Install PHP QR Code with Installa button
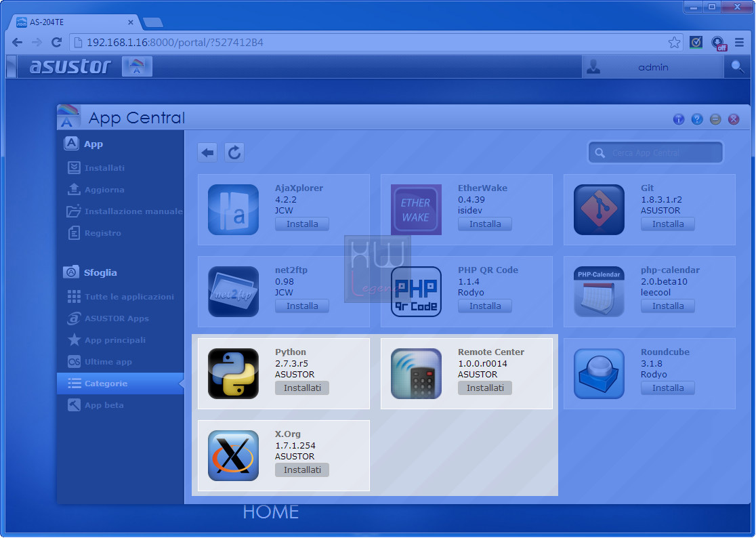Image resolution: width=756 pixels, height=538 pixels. 484,306
